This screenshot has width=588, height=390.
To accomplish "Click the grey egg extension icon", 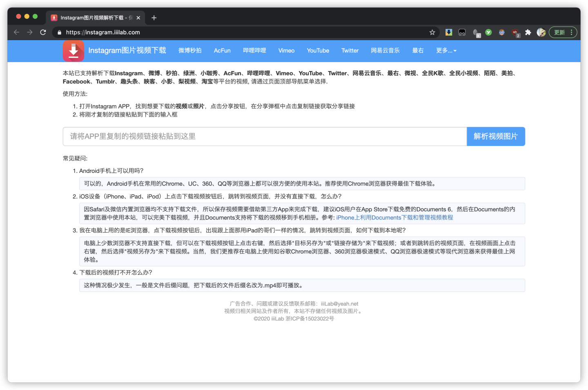I will coord(476,33).
